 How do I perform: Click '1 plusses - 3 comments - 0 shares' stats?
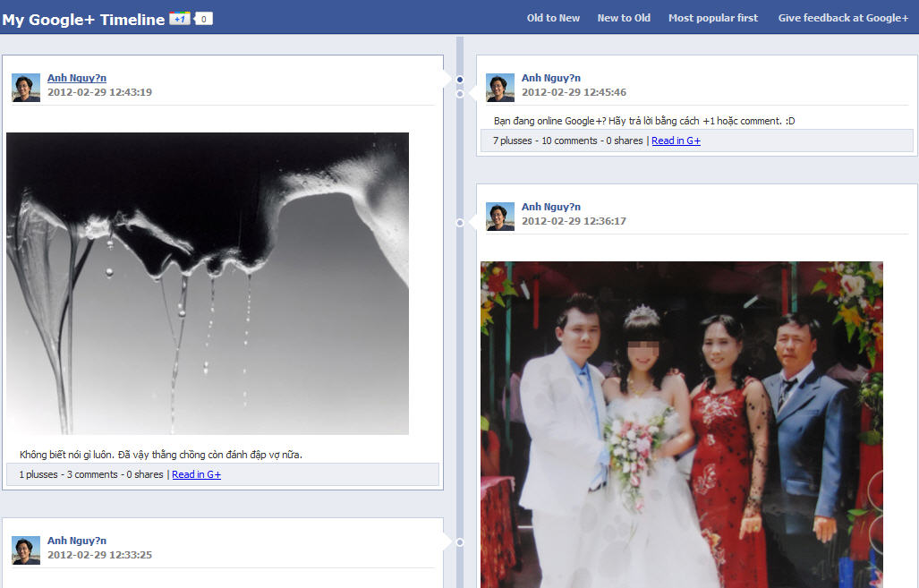click(x=91, y=474)
